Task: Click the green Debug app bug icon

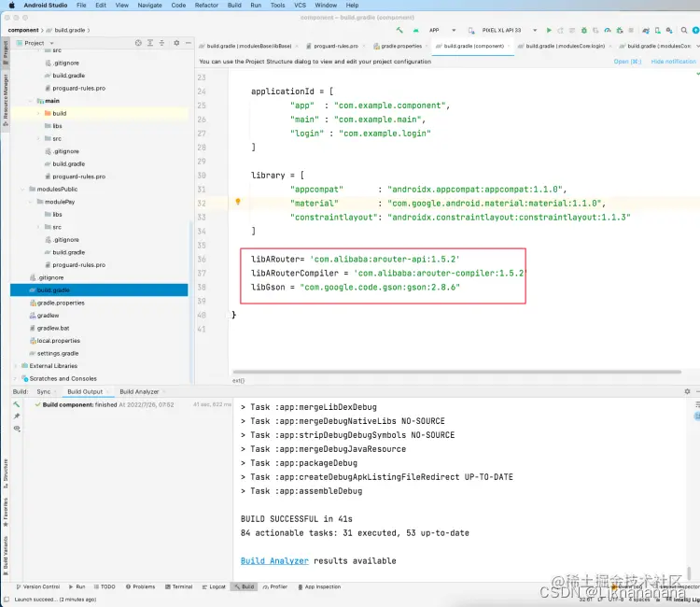Action: [584, 31]
